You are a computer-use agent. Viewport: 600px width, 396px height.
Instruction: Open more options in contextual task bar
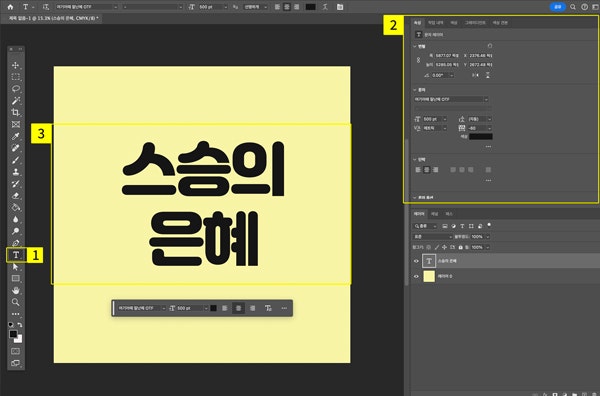tap(284, 308)
